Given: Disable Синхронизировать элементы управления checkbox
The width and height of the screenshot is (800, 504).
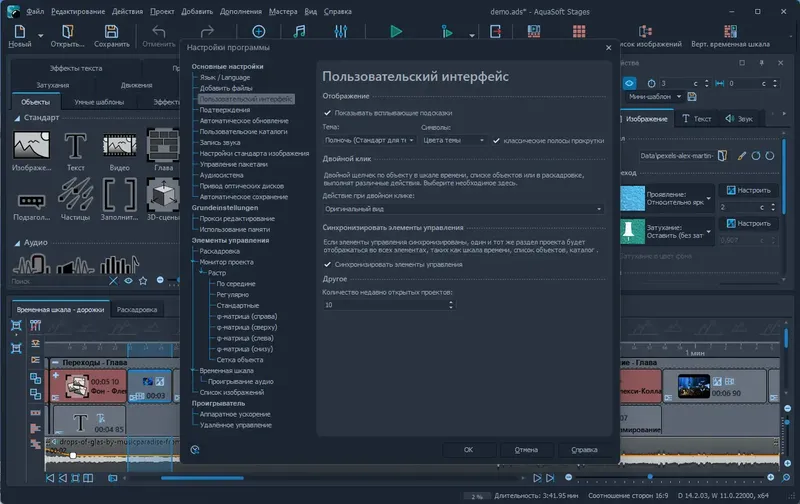Looking at the screenshot, I should pos(327,264).
